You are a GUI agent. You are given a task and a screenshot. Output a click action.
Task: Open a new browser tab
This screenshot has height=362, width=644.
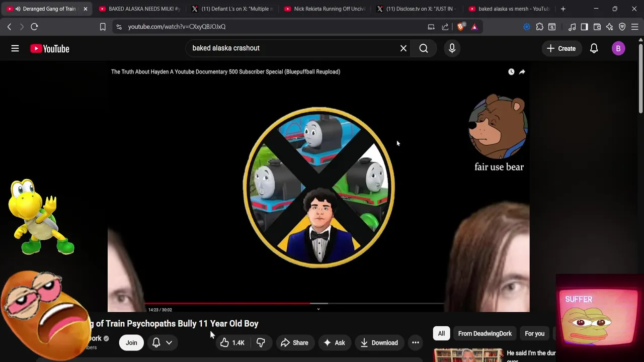click(563, 9)
